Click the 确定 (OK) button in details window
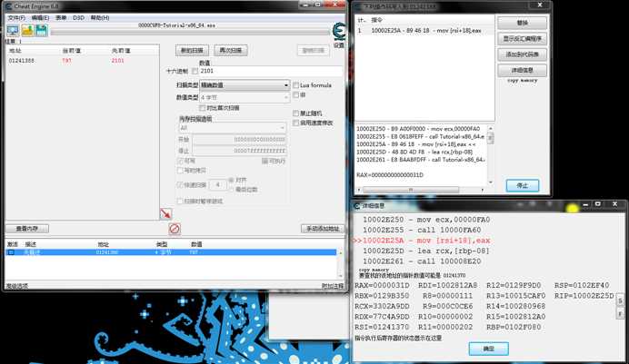The image size is (629, 364). tap(489, 349)
